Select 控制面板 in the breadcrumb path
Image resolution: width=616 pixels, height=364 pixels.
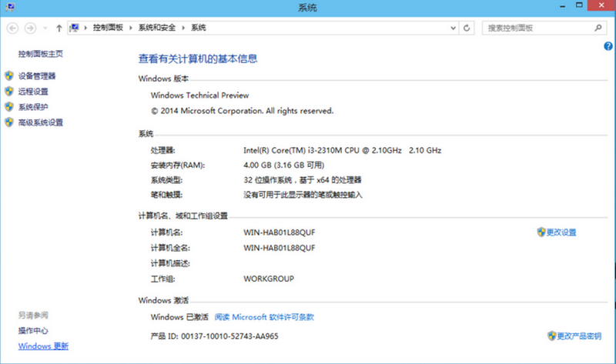click(x=111, y=28)
